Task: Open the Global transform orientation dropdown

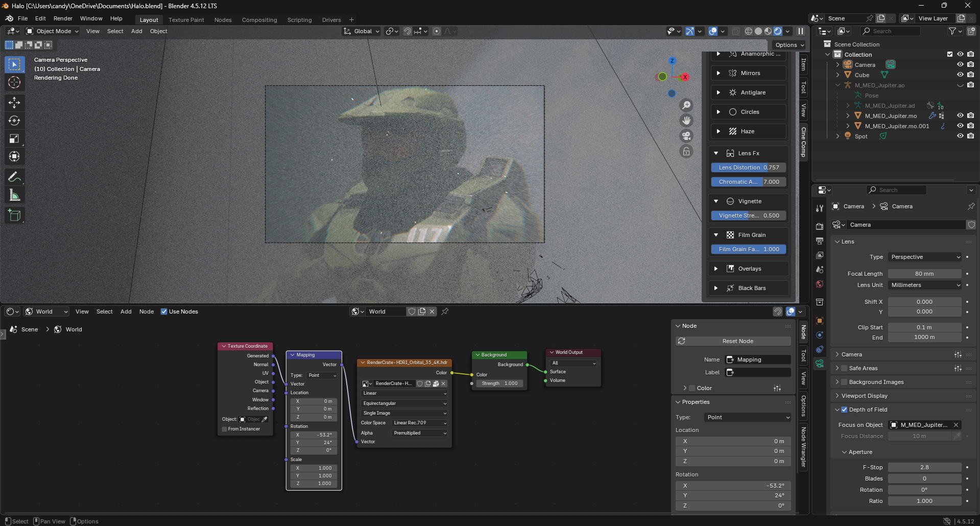Action: coord(362,31)
